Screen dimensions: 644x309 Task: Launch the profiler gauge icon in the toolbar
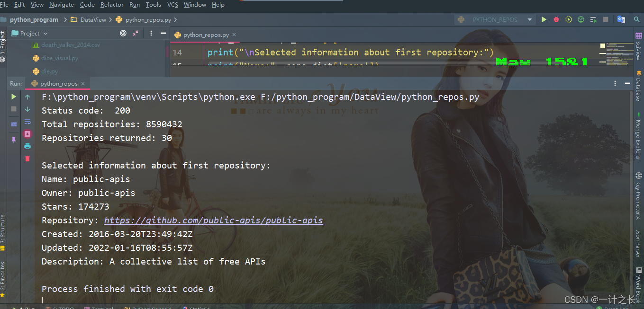[x=581, y=19]
